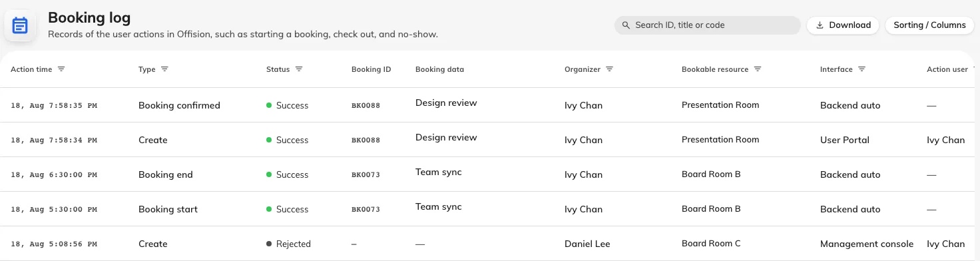980x261 pixels.
Task: Click BK0073 in the Booking start row
Action: tap(366, 209)
